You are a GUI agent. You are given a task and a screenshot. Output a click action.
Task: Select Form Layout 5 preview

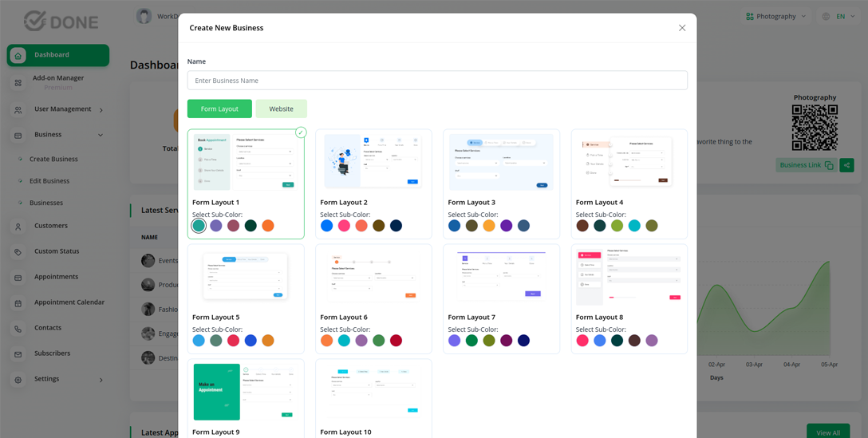(246, 277)
